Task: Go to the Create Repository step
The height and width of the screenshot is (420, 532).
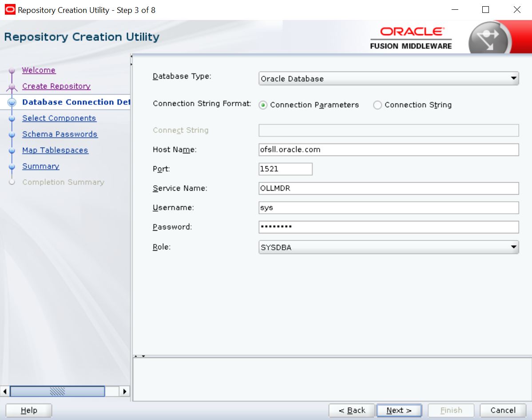Action: [x=56, y=86]
